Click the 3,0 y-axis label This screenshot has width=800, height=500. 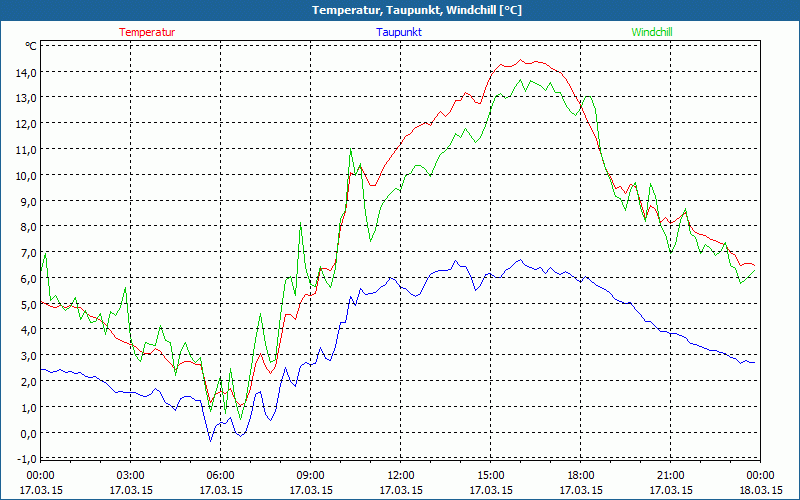(x=28, y=356)
